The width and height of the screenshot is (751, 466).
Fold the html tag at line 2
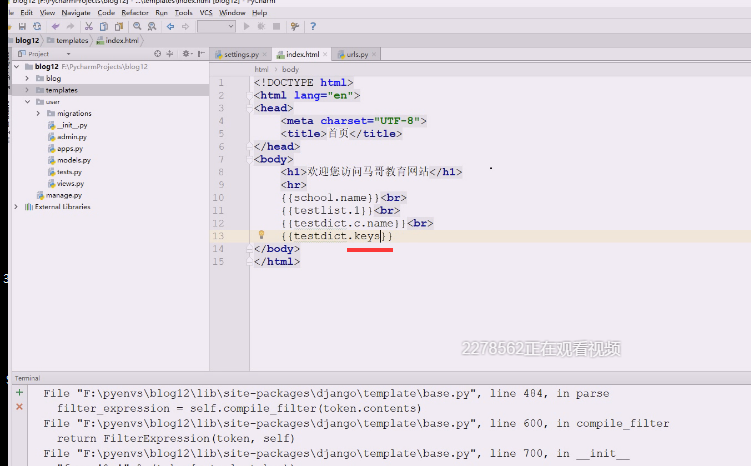[250, 95]
